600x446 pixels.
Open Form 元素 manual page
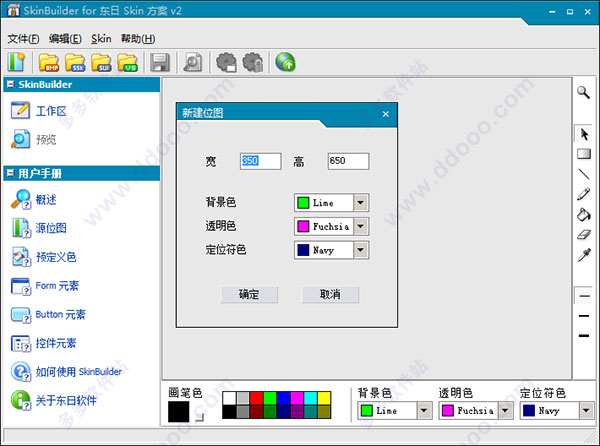pos(45,286)
